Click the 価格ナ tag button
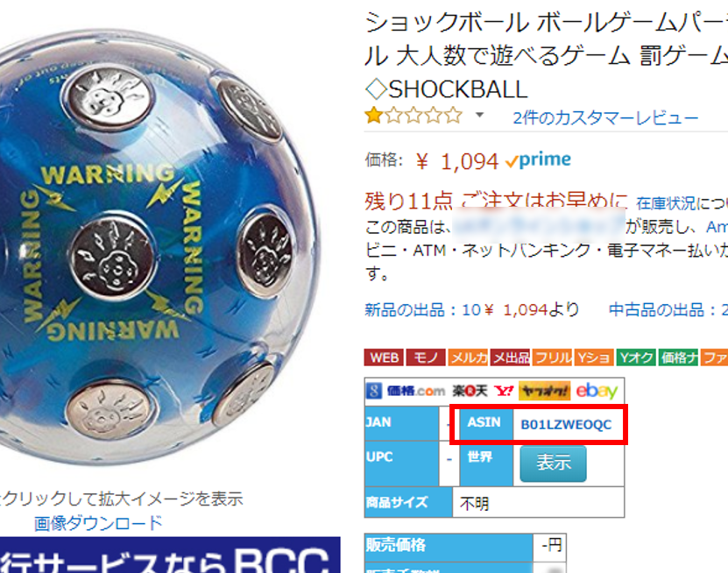The width and height of the screenshot is (728, 573). (678, 357)
